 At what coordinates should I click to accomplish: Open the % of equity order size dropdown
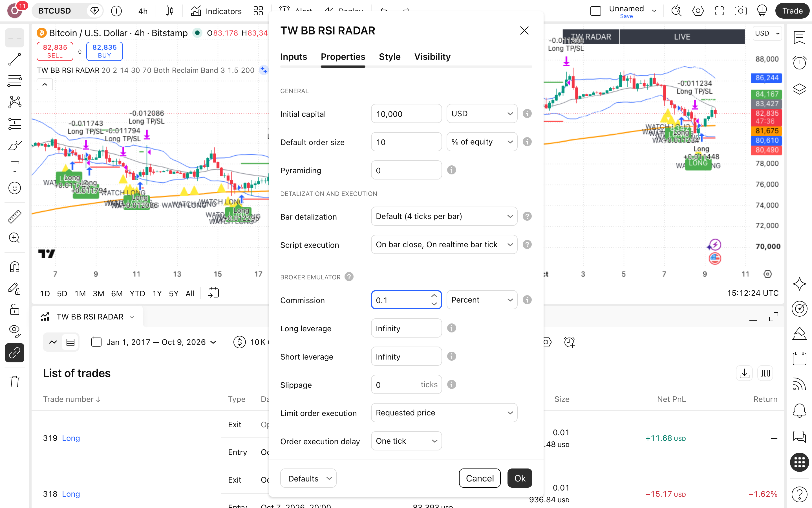click(x=482, y=142)
